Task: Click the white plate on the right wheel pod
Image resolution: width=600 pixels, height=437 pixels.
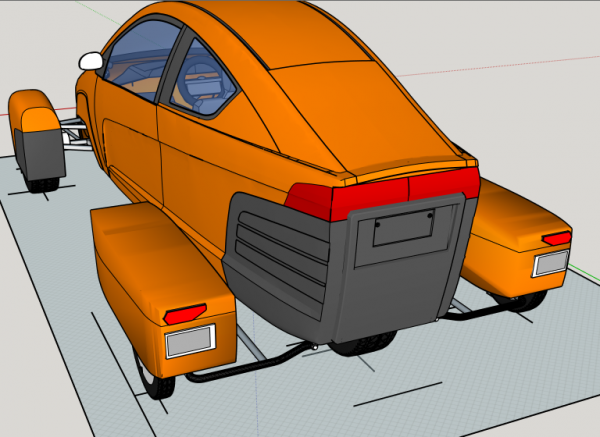Action: (550, 263)
